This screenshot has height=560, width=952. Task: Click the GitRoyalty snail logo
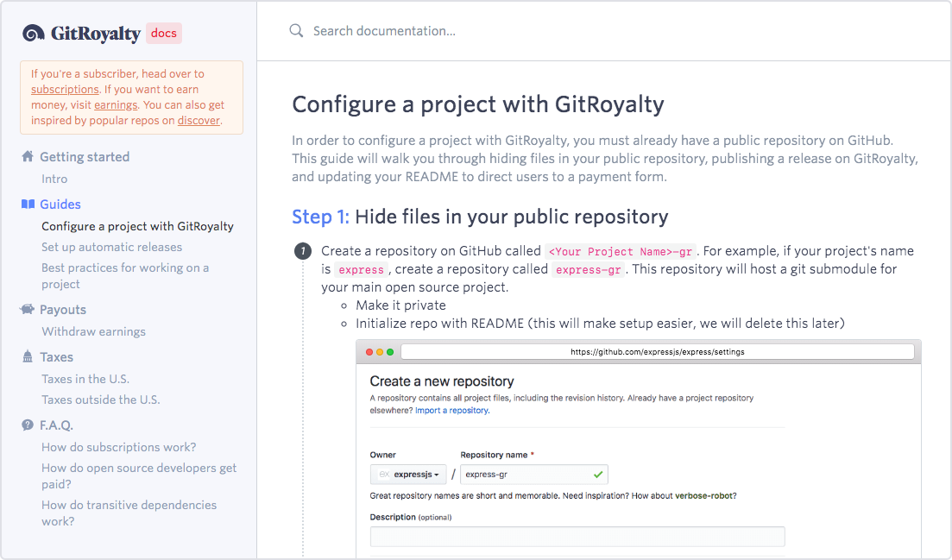[x=33, y=33]
